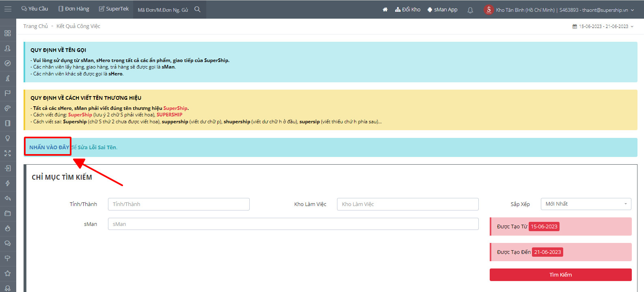The height and width of the screenshot is (292, 644).
Task: Open the sign-in arrow icon in the sidebar
Action: point(8,168)
